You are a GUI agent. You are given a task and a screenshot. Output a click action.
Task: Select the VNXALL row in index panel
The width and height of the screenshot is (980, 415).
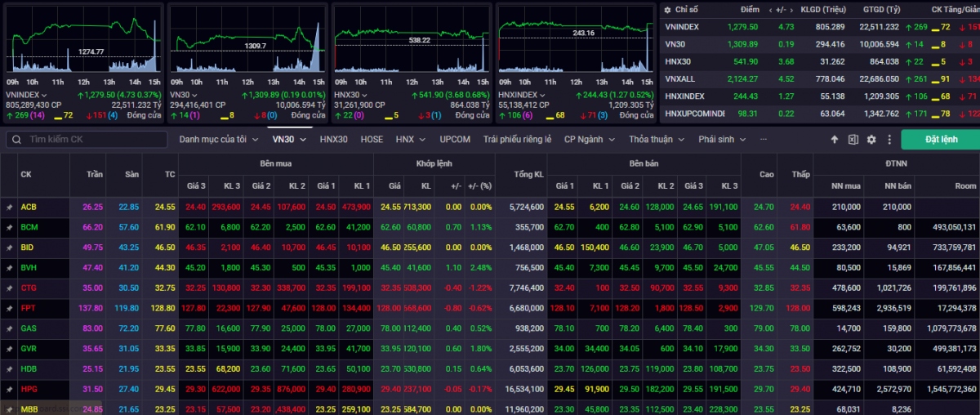pyautogui.click(x=819, y=78)
